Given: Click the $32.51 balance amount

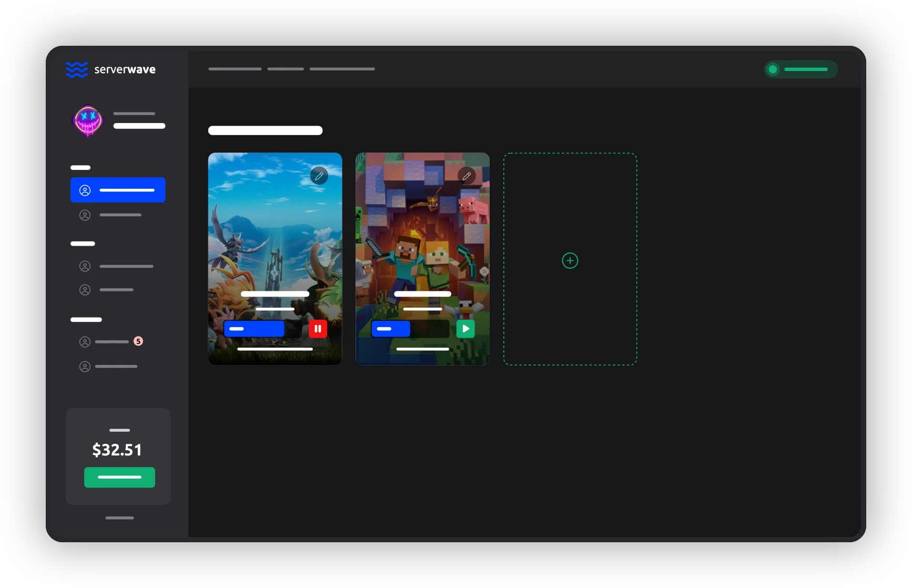Looking at the screenshot, I should [117, 450].
